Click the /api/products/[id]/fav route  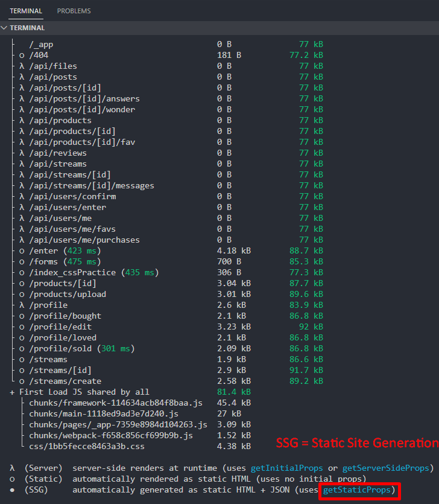pyautogui.click(x=82, y=142)
